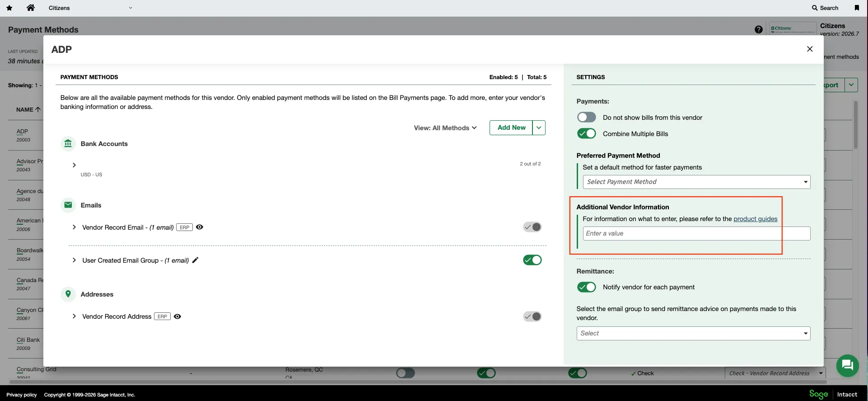Screen dimensions: 868x401
Task: View Vendor Record Address eye icon
Action: [177, 316]
